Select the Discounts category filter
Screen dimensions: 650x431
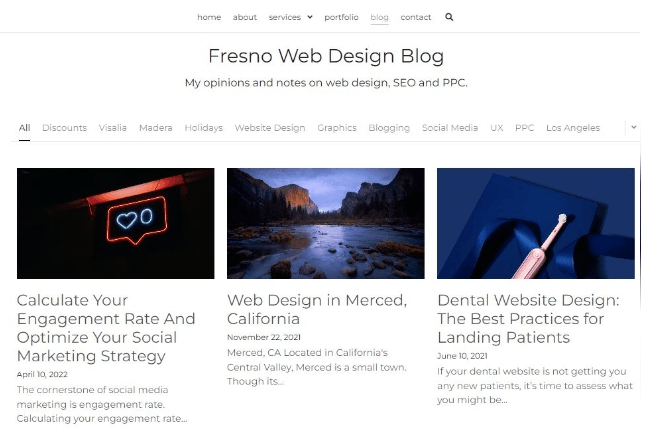tap(64, 128)
